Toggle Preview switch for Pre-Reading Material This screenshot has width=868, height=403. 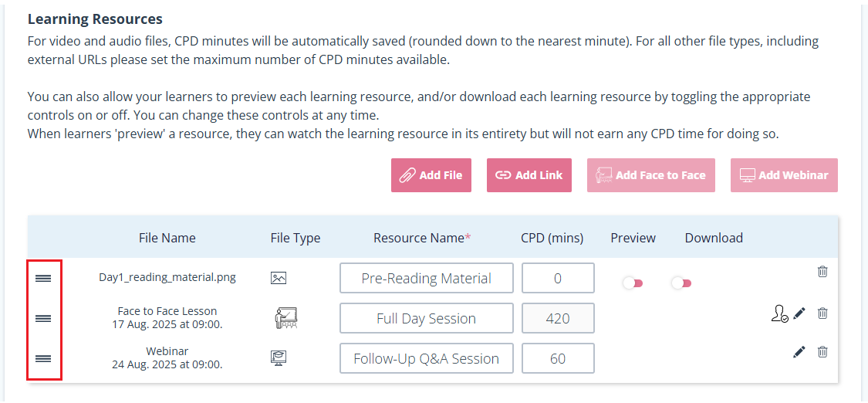tap(633, 283)
